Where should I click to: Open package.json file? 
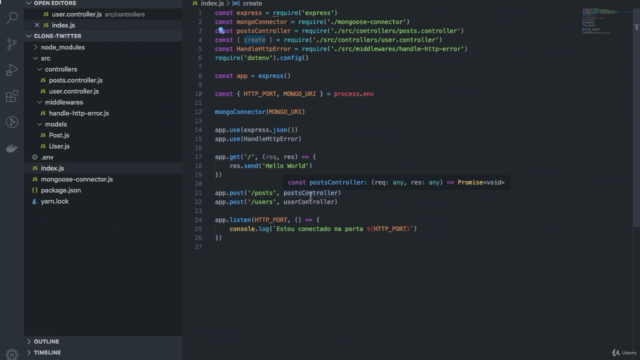pyautogui.click(x=61, y=191)
